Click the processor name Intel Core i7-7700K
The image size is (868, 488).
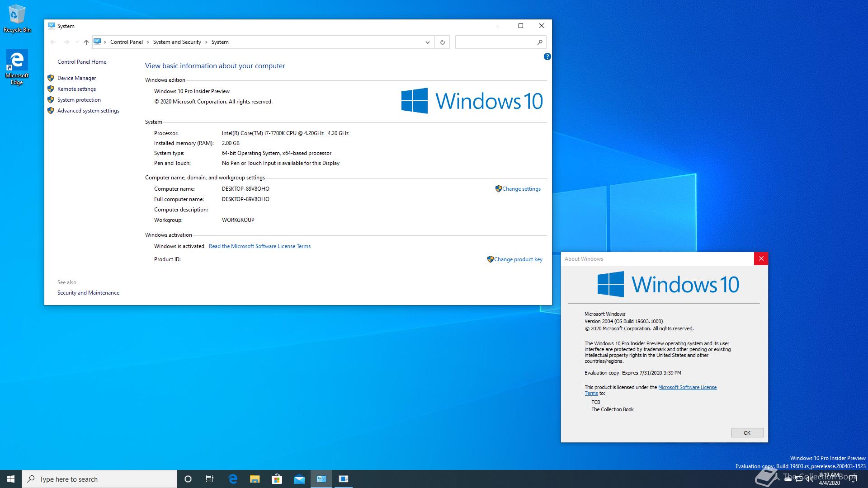click(285, 133)
